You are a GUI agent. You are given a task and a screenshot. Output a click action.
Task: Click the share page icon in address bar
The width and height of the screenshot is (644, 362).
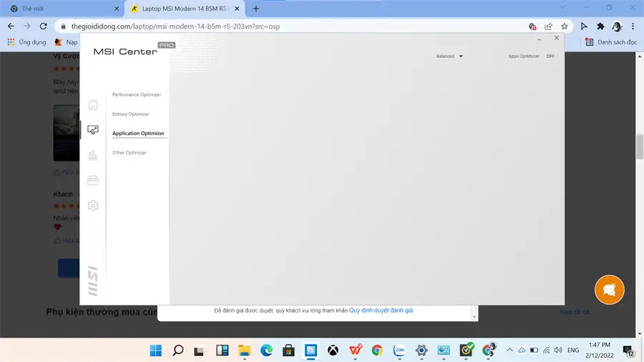pyautogui.click(x=548, y=26)
